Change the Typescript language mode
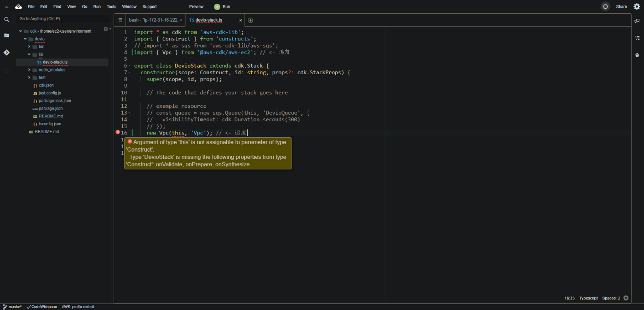The image size is (644, 310). pos(588,298)
